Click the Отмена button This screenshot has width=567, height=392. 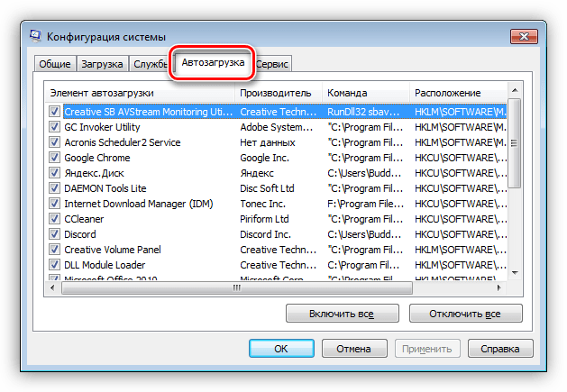[x=354, y=349]
